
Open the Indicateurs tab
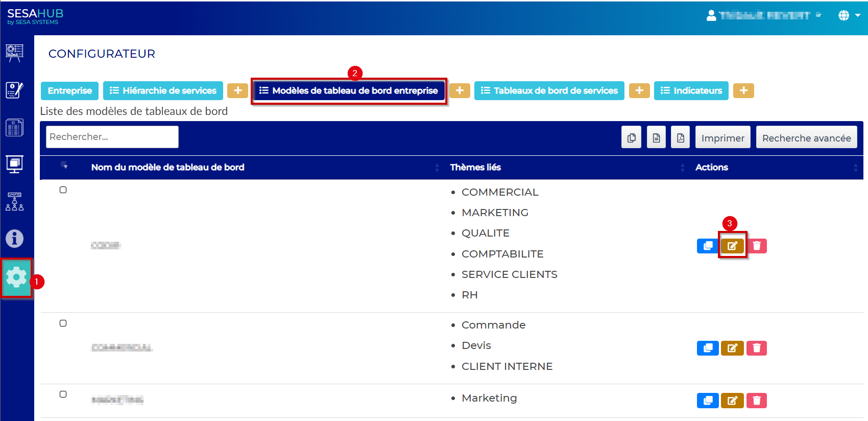[x=691, y=91]
